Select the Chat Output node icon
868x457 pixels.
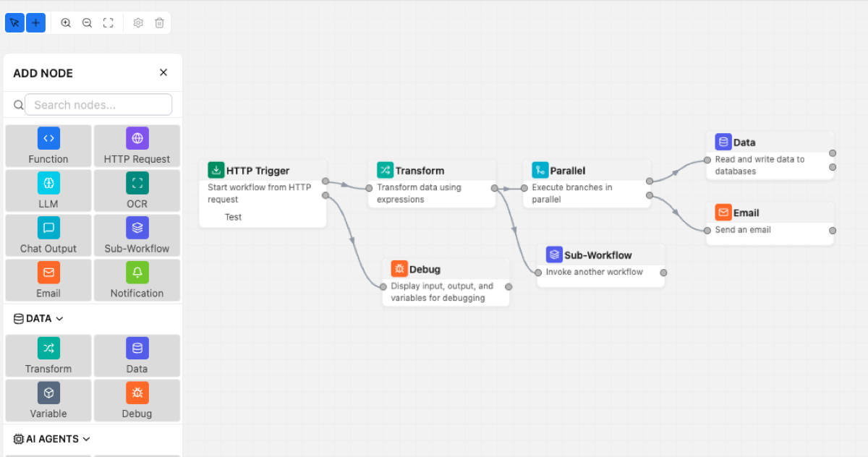[x=48, y=228]
